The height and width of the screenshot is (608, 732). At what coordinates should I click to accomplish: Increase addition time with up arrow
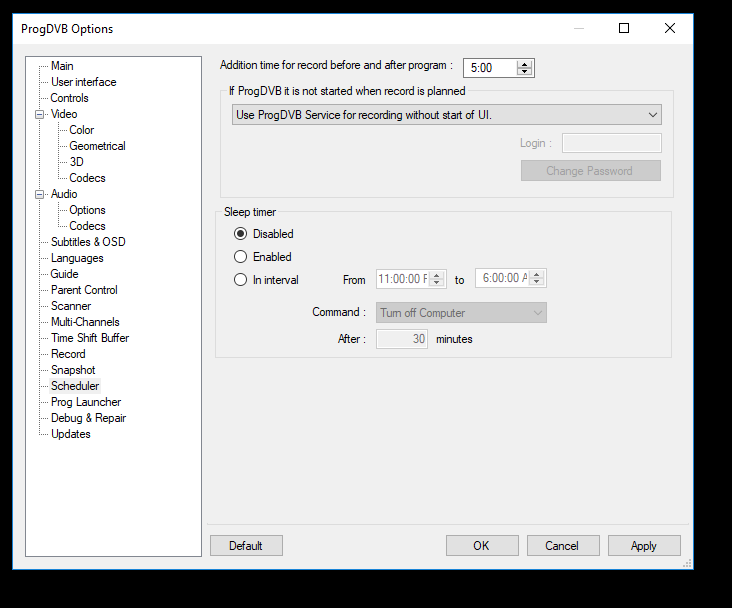pyautogui.click(x=525, y=64)
